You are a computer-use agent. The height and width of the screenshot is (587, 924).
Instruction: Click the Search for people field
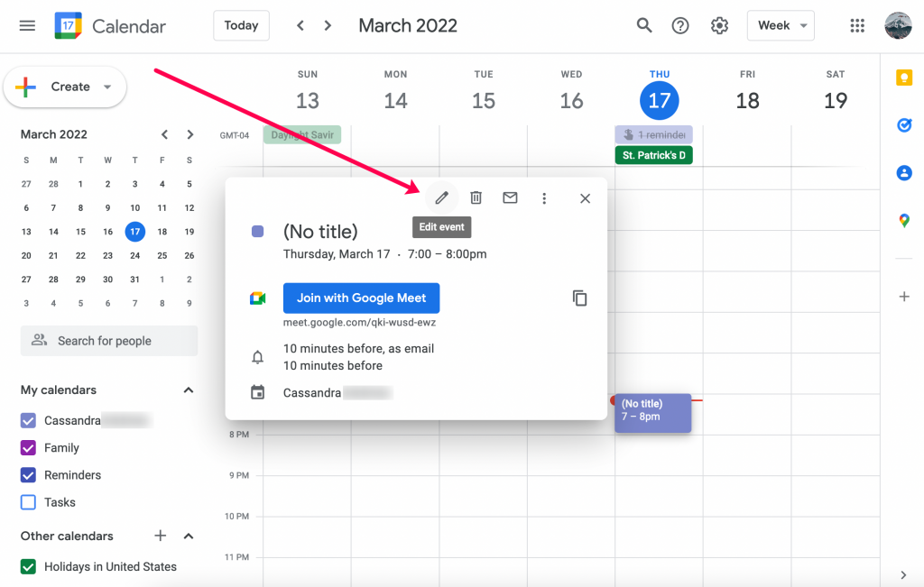pos(109,341)
